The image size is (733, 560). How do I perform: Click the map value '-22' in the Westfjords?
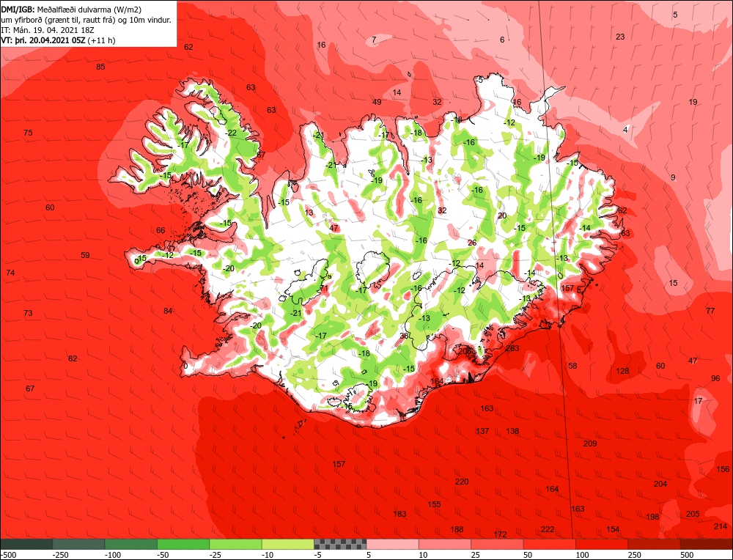230,133
